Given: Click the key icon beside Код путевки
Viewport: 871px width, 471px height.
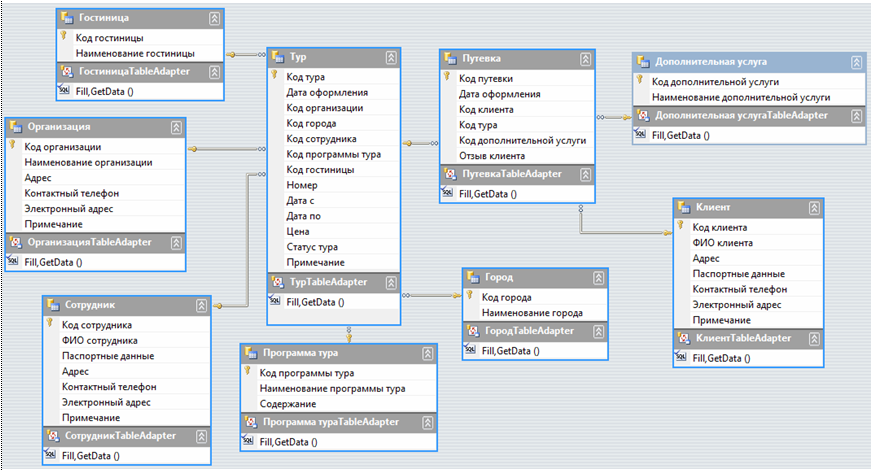Looking at the screenshot, I should [447, 77].
